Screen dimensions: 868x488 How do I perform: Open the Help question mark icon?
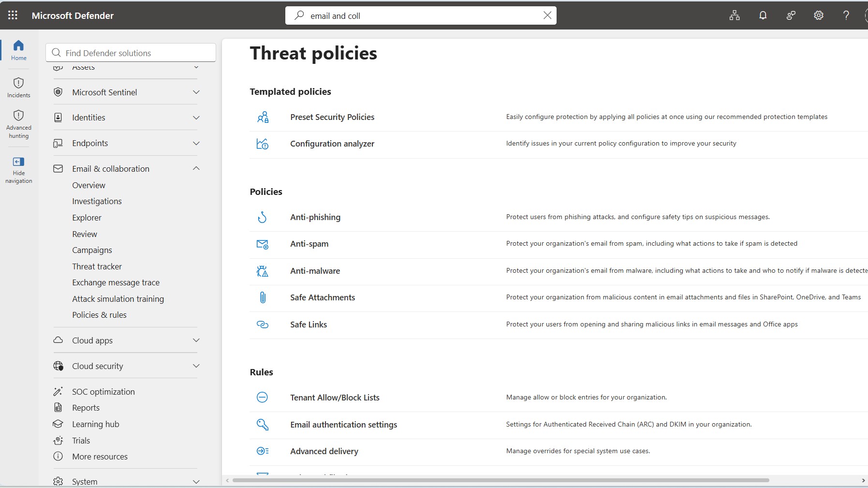[846, 15]
